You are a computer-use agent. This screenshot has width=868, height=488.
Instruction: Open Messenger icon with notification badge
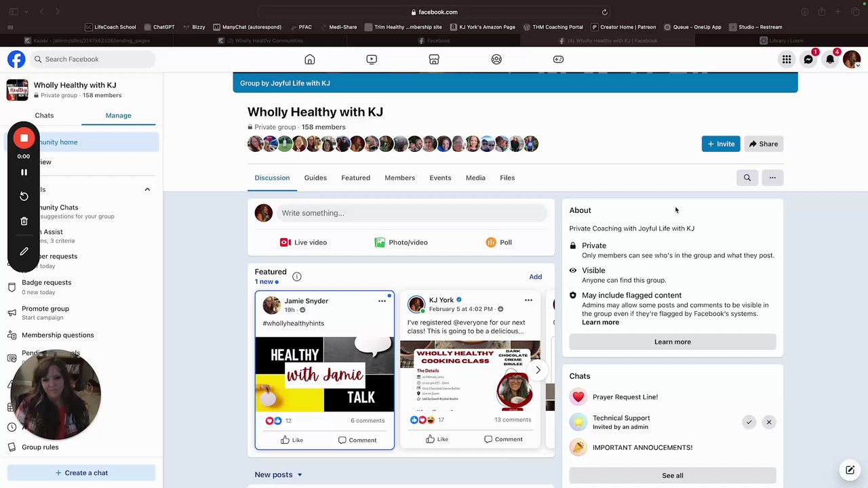[808, 59]
